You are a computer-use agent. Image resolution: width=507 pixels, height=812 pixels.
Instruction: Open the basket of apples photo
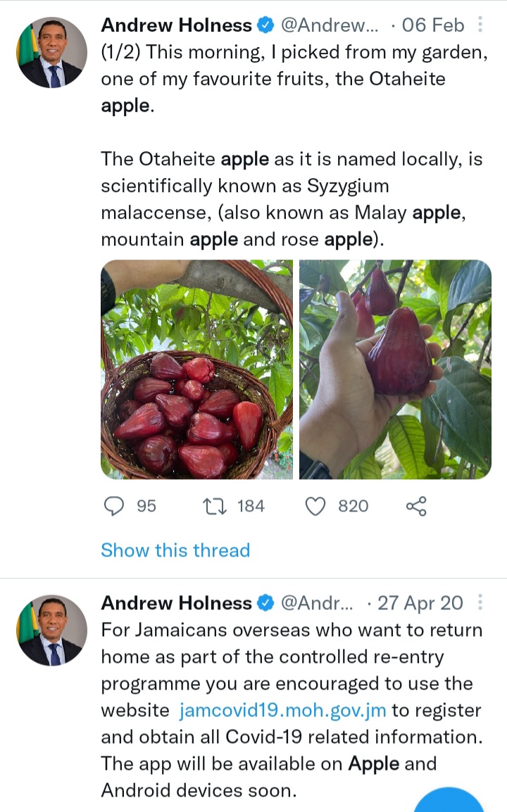[x=196, y=369]
